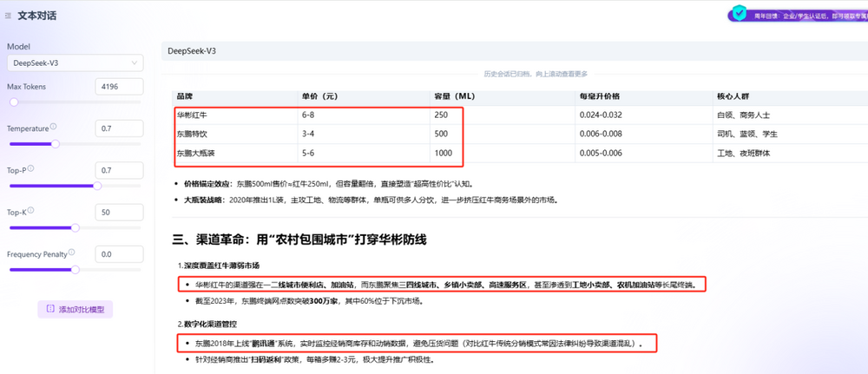The image size is (868, 374).
Task: Click the Top-P value input box
Action: (119, 170)
